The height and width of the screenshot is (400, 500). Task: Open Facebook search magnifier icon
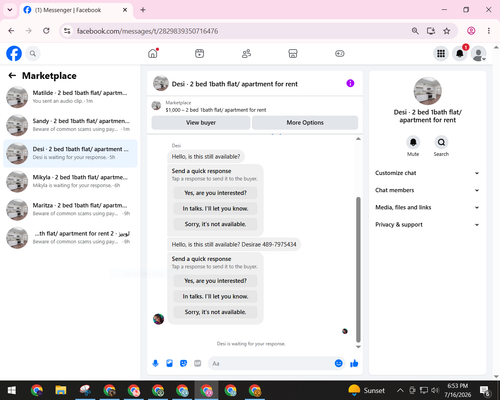tap(33, 53)
